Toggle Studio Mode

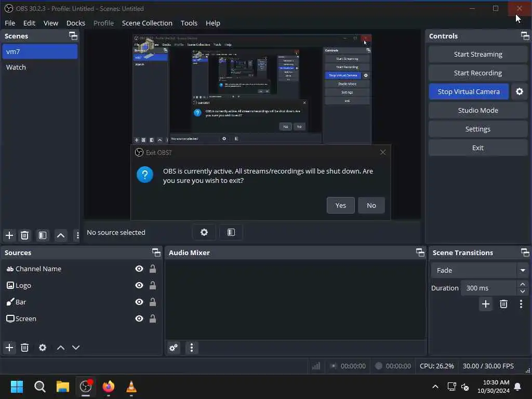click(x=478, y=110)
